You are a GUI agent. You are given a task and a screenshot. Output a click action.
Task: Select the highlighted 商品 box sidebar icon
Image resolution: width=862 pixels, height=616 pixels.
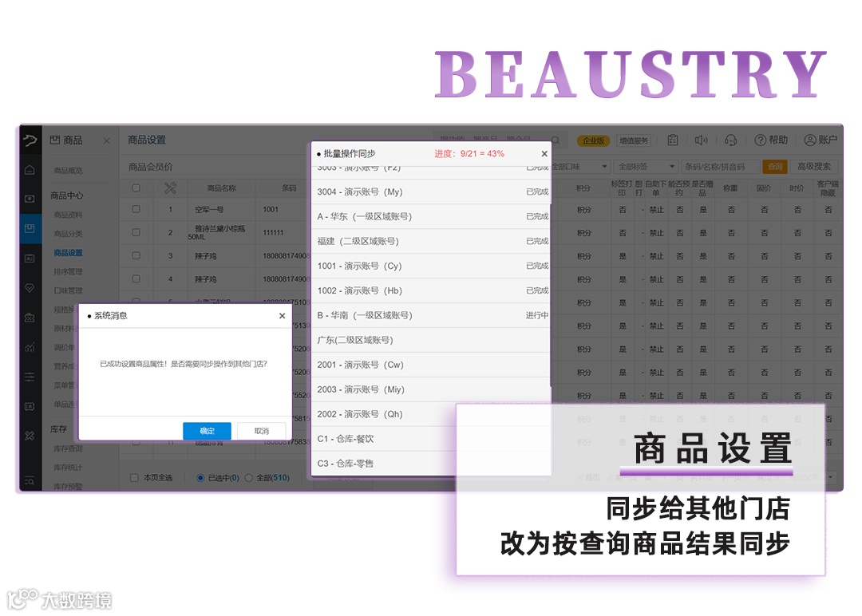pos(30,228)
